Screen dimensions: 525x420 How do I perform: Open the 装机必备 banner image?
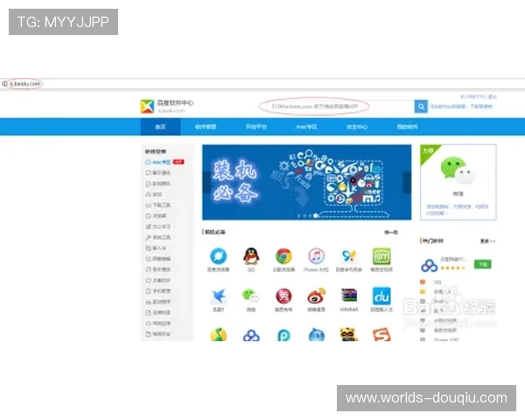(307, 182)
